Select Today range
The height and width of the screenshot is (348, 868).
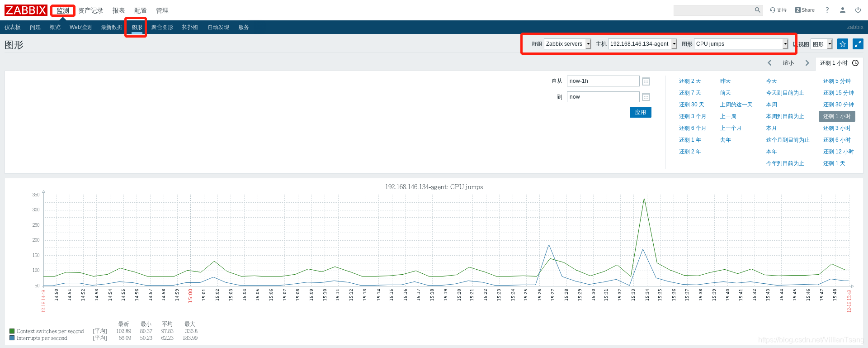click(772, 81)
